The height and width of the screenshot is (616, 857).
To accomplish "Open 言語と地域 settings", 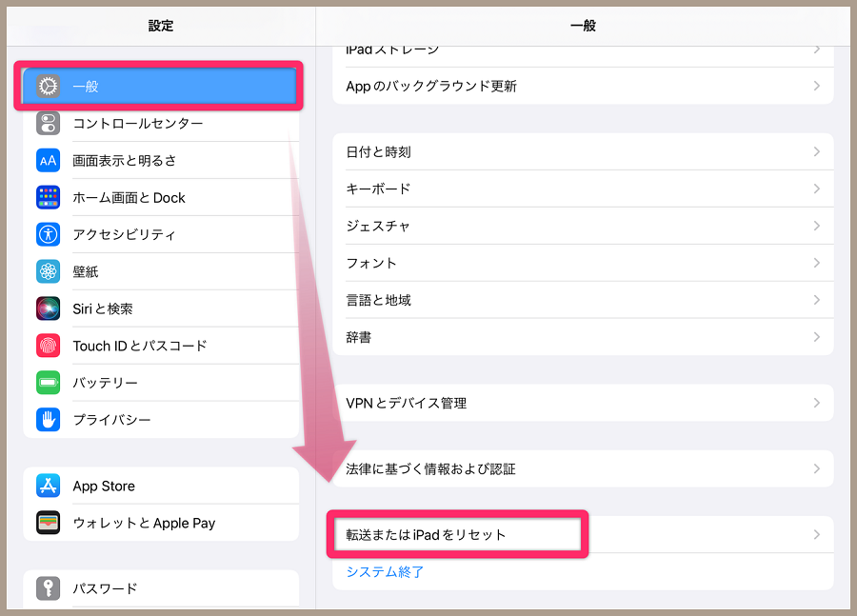I will pos(583,300).
